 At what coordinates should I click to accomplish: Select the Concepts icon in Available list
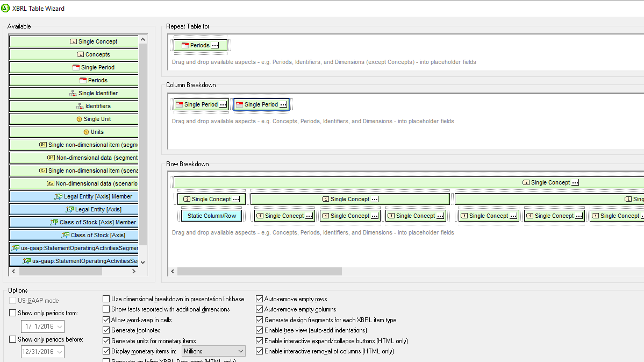click(x=81, y=54)
